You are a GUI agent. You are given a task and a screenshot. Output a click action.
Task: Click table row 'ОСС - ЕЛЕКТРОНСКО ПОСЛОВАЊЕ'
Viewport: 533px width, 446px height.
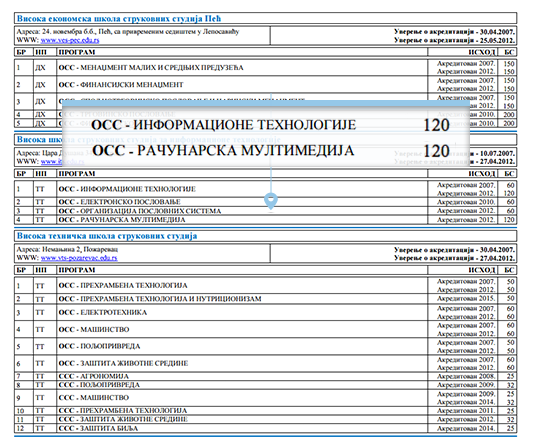tap(265, 202)
